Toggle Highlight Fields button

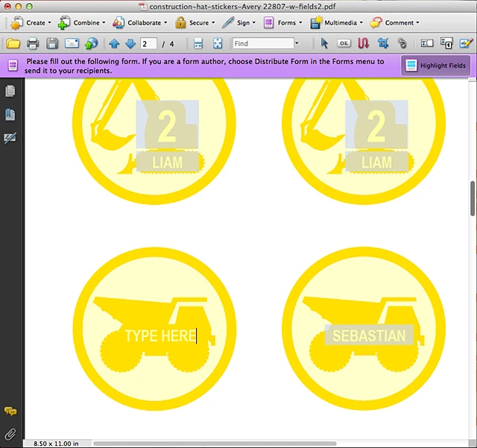pyautogui.click(x=435, y=66)
